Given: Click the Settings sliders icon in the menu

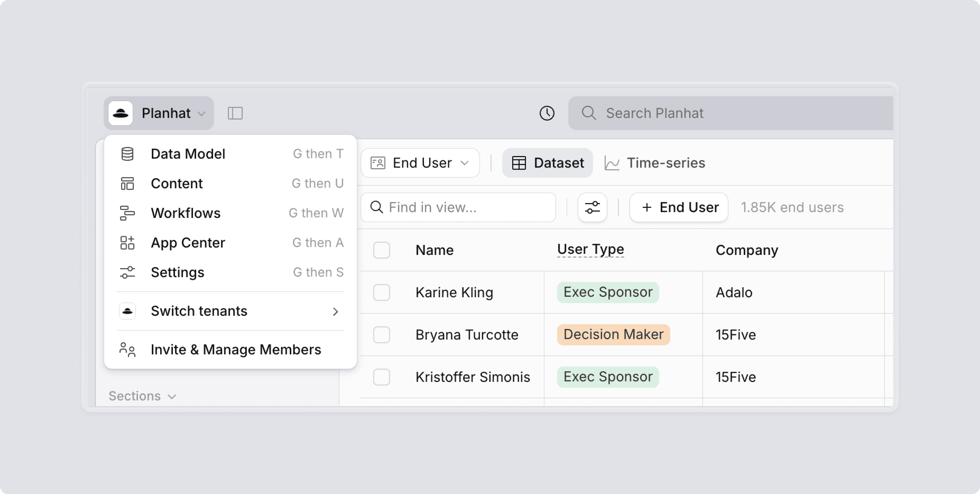Looking at the screenshot, I should pyautogui.click(x=127, y=272).
